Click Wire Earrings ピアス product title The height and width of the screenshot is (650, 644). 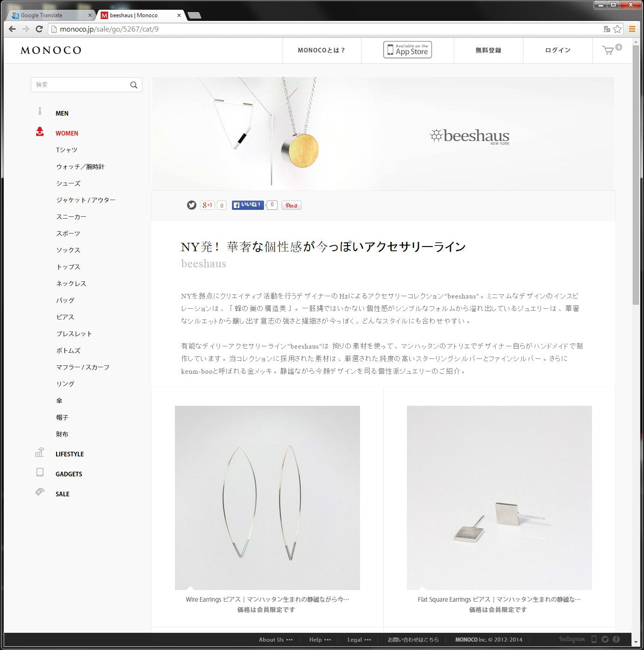pos(267,599)
